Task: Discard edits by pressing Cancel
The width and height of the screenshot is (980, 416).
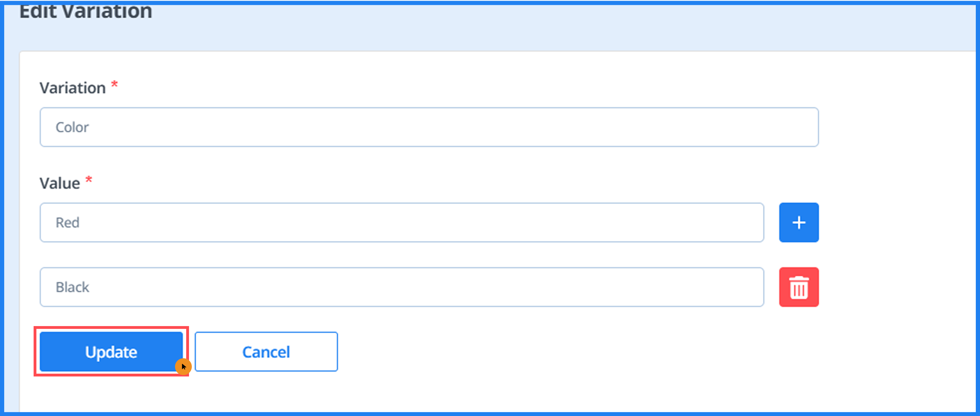Action: click(266, 352)
